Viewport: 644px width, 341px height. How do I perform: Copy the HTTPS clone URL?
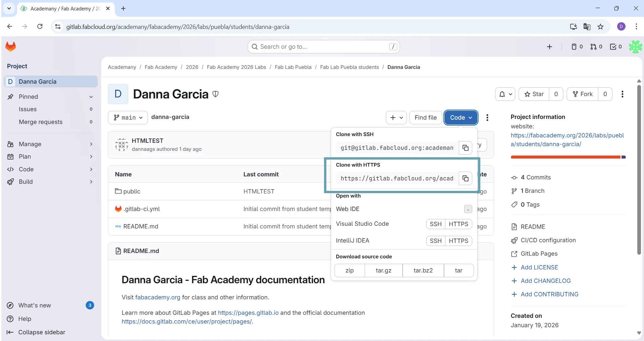[466, 178]
